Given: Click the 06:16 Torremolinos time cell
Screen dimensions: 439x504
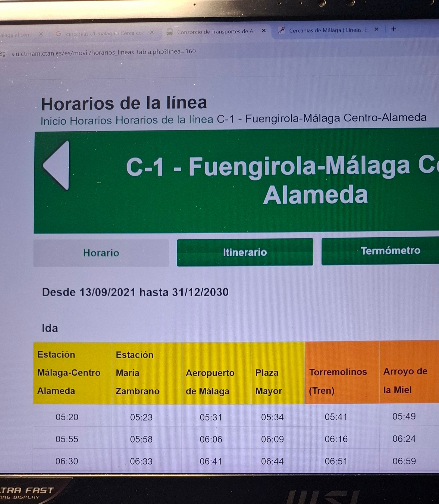Looking at the screenshot, I should click(x=336, y=439).
